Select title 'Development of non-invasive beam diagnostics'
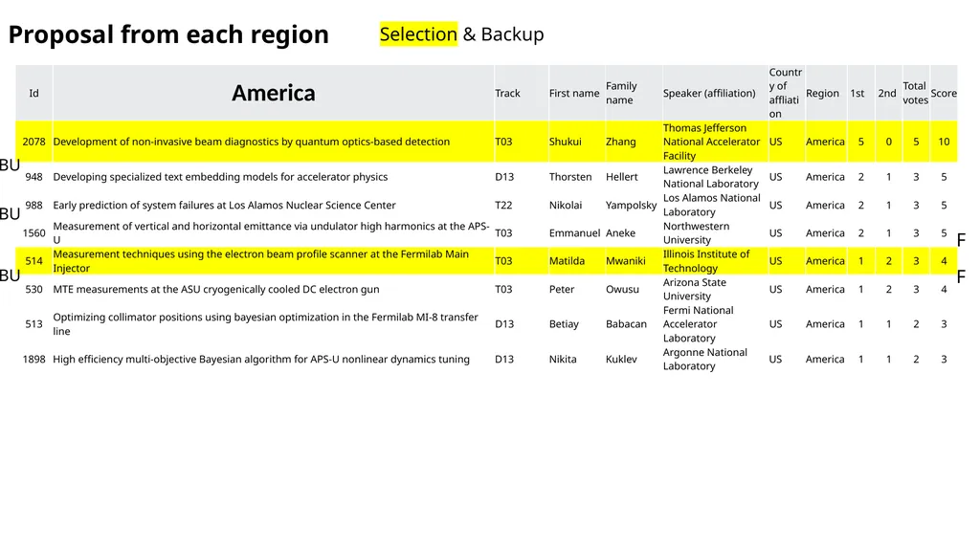This screenshot has width=980, height=550. [x=252, y=142]
